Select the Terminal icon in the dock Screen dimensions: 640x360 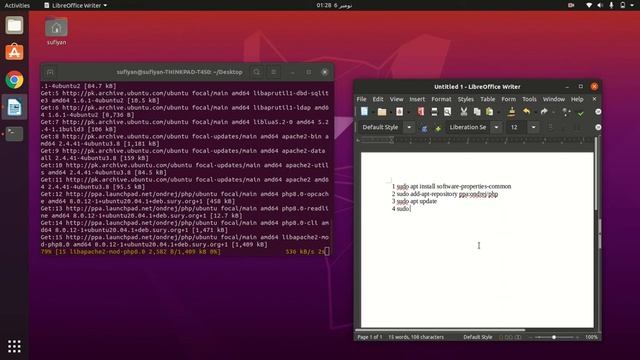point(14,133)
